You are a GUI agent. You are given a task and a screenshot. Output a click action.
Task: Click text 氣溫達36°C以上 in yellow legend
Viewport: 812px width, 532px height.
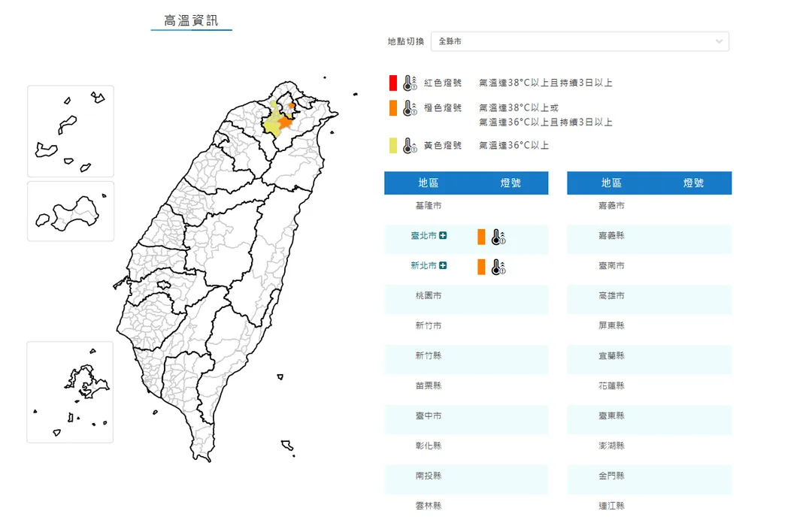[x=514, y=146]
